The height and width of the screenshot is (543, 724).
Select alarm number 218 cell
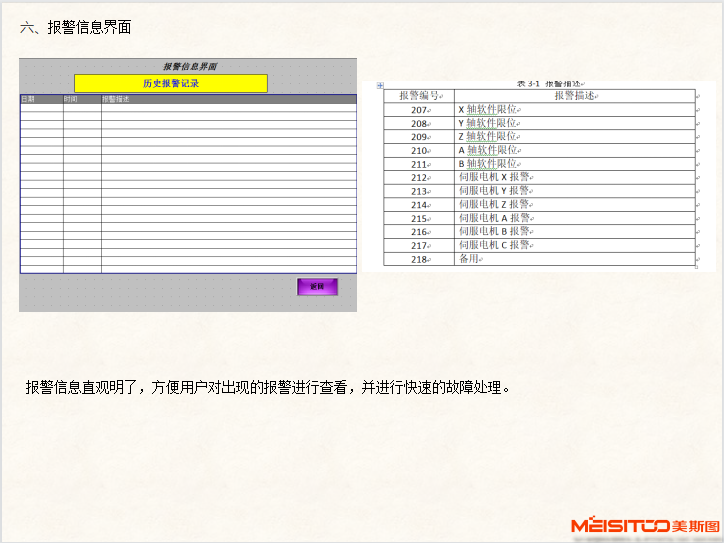(419, 259)
